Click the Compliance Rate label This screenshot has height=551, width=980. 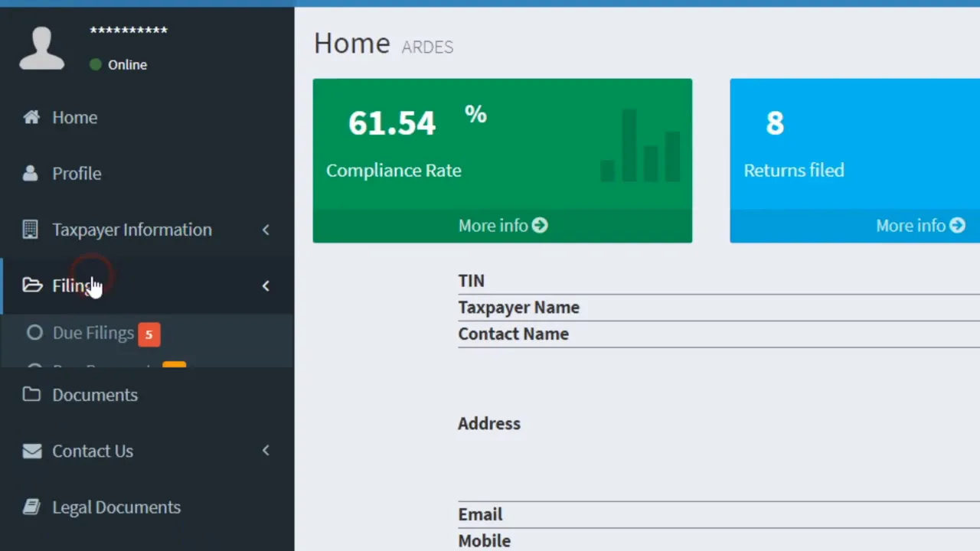(394, 170)
